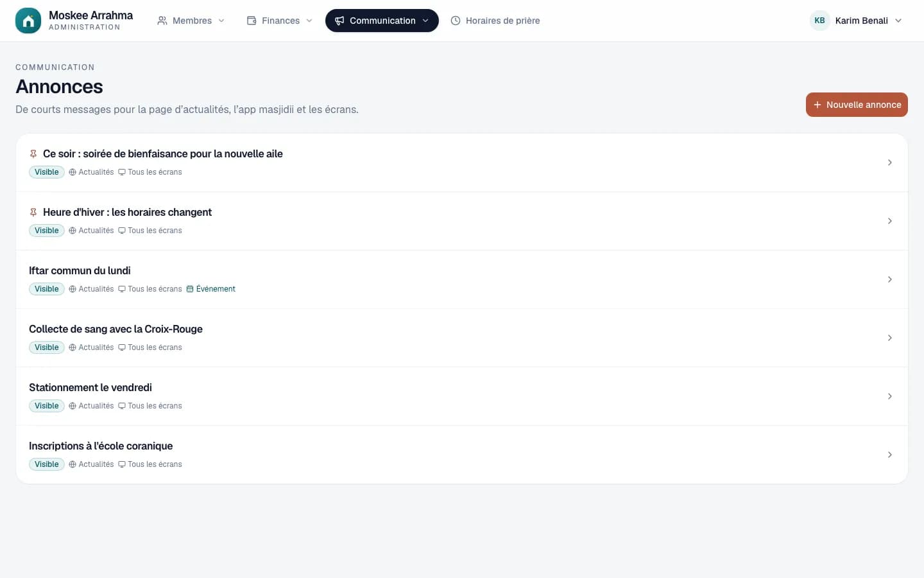
Task: Open 'Ce soir : soirée de bienfaisance' via its chevron
Action: pyautogui.click(x=890, y=162)
